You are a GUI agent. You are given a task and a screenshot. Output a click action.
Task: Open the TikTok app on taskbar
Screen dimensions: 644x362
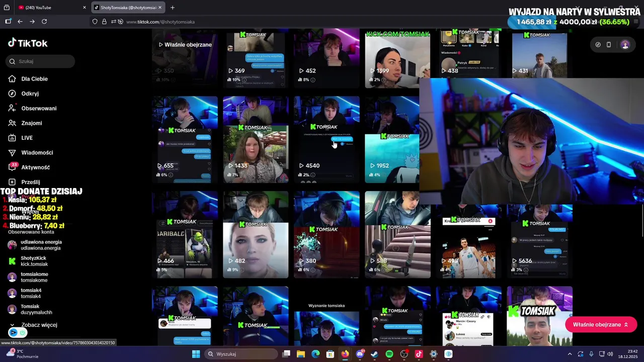click(419, 354)
